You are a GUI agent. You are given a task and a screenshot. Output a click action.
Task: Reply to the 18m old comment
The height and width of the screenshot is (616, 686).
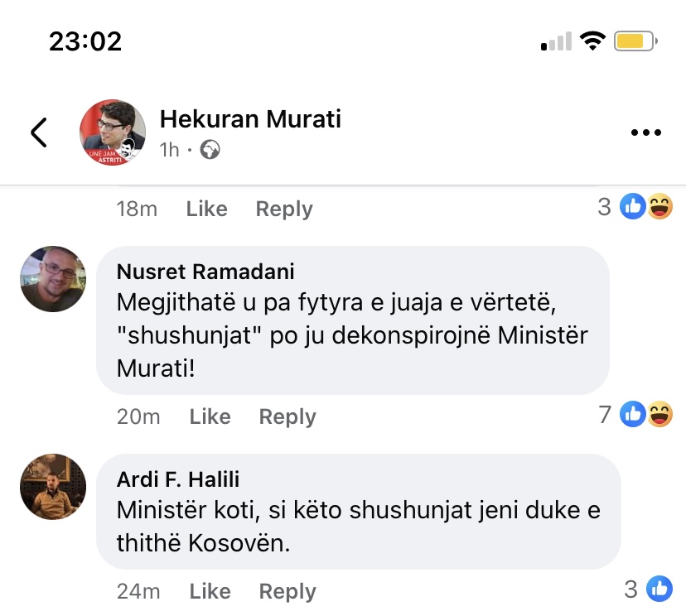tap(284, 209)
